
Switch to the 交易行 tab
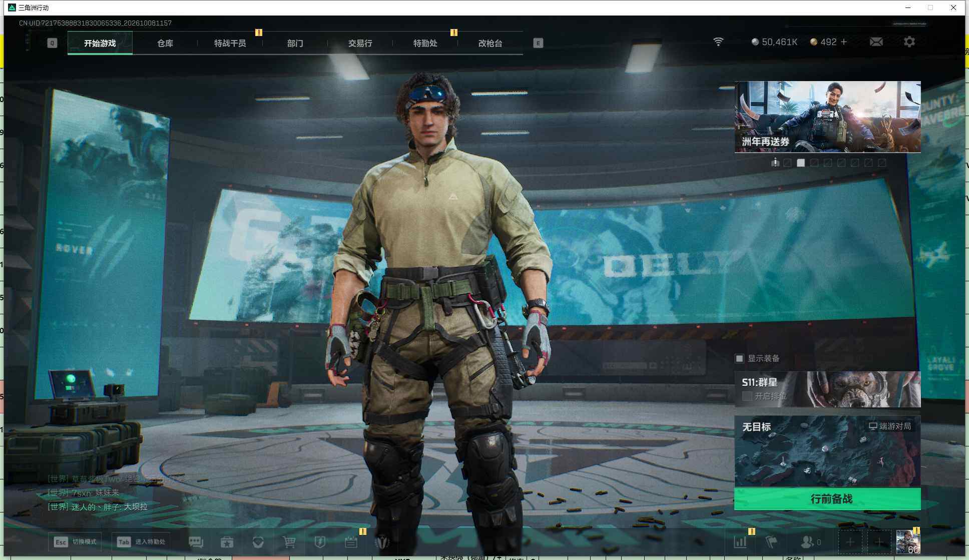coord(360,43)
